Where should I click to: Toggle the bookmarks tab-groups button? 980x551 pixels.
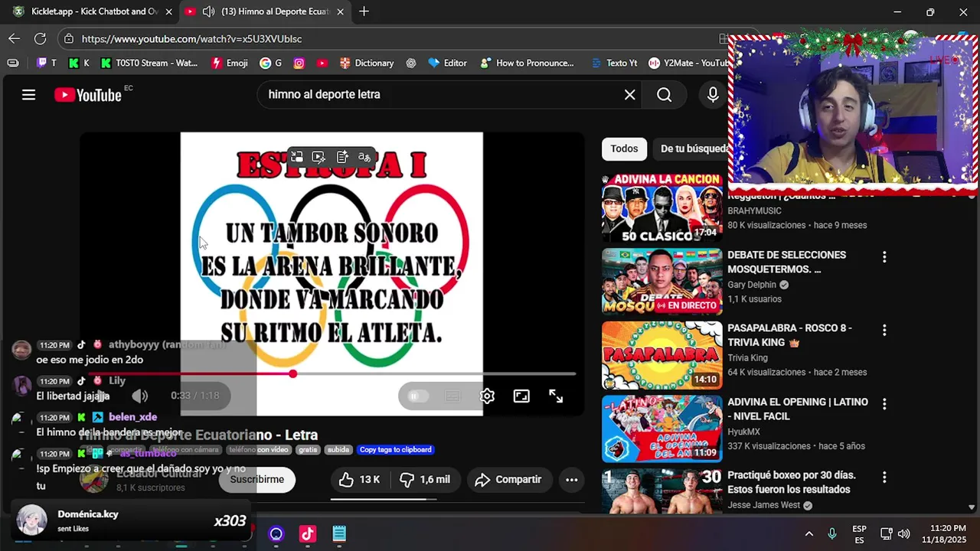[x=13, y=63]
